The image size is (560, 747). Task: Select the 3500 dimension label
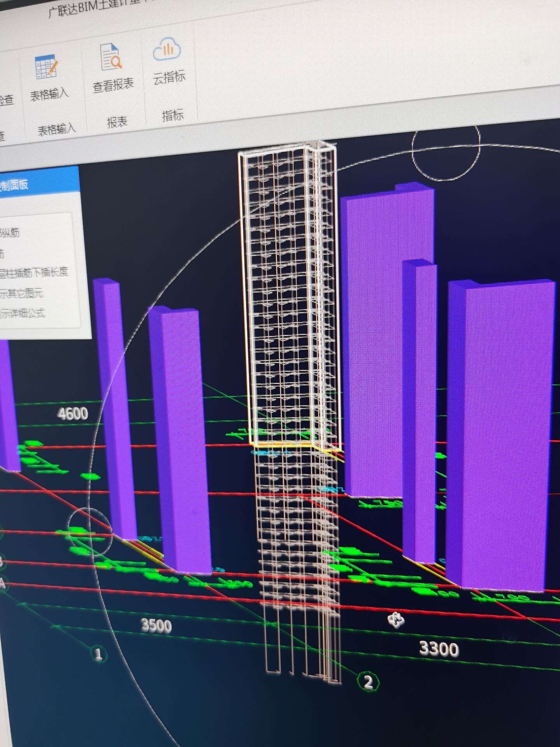(156, 626)
